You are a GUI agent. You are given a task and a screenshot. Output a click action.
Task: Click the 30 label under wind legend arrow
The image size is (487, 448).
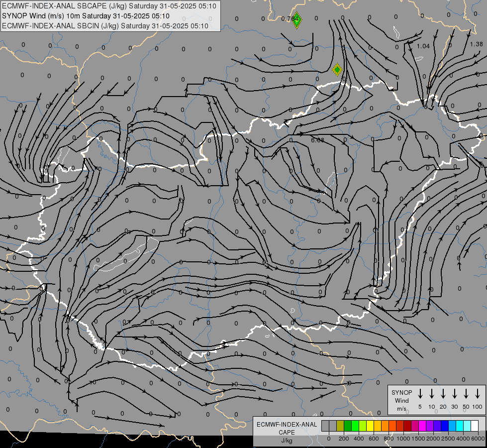point(454,407)
